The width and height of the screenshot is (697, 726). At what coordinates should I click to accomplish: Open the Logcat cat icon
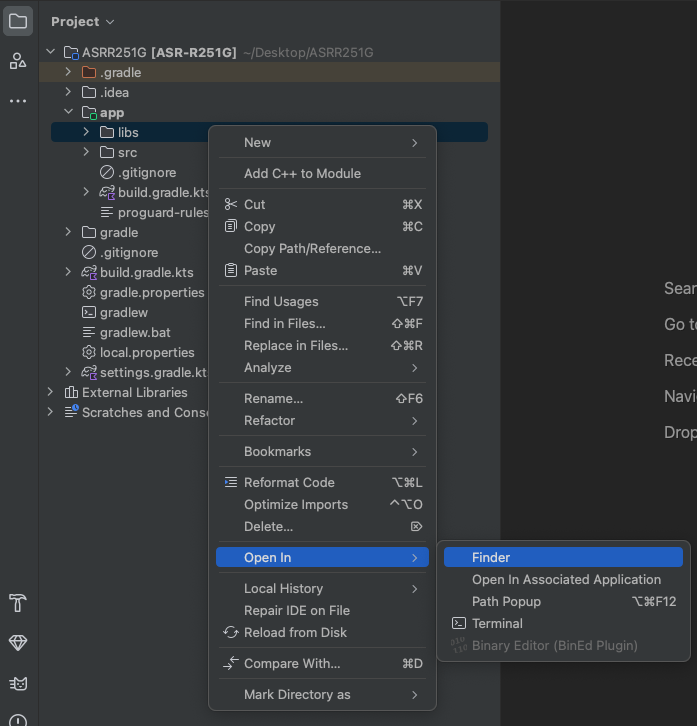pos(18,683)
